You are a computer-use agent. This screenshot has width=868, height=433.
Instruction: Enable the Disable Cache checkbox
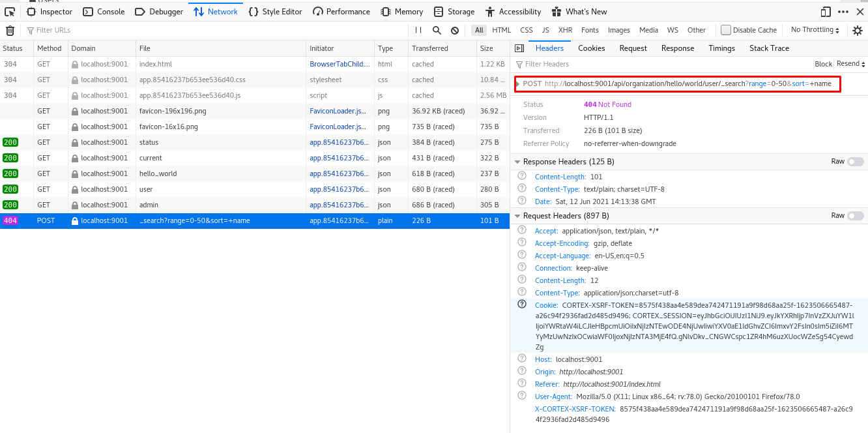725,30
